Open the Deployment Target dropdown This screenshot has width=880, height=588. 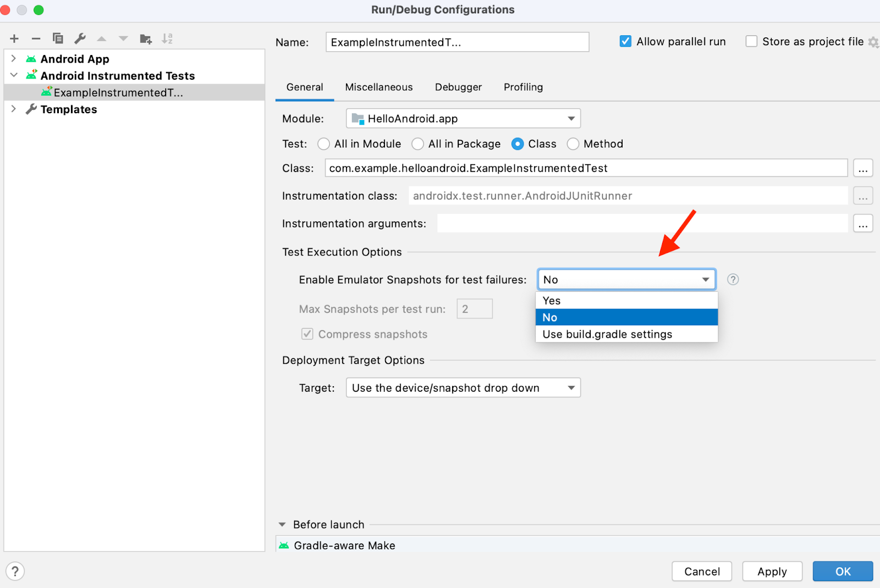click(x=463, y=388)
